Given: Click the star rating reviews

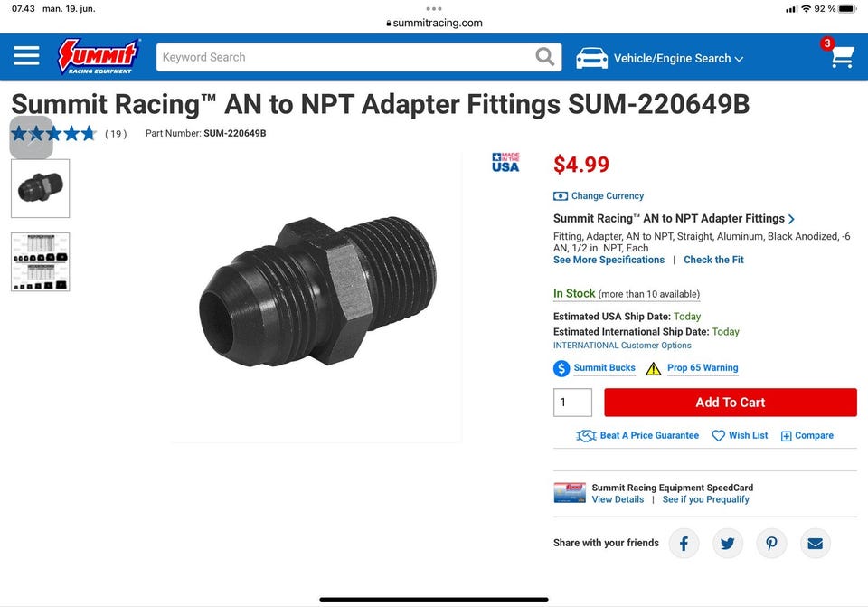Looking at the screenshot, I should [x=54, y=134].
